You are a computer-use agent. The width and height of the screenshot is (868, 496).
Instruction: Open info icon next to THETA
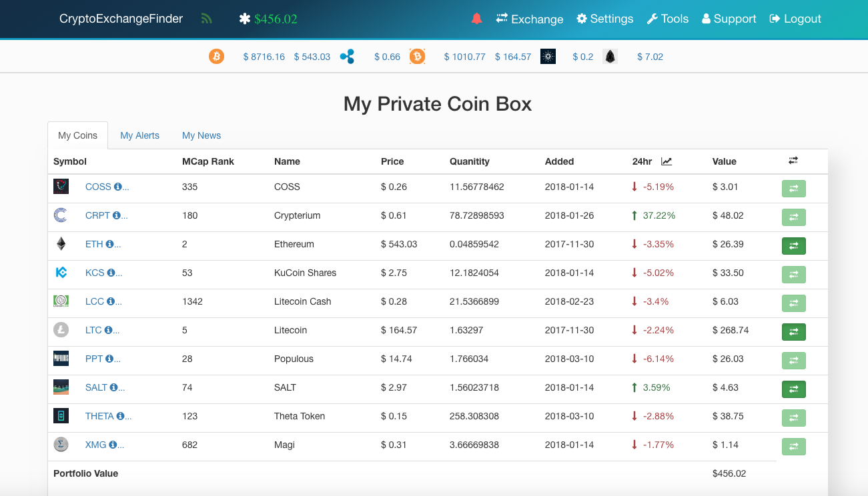tap(120, 416)
